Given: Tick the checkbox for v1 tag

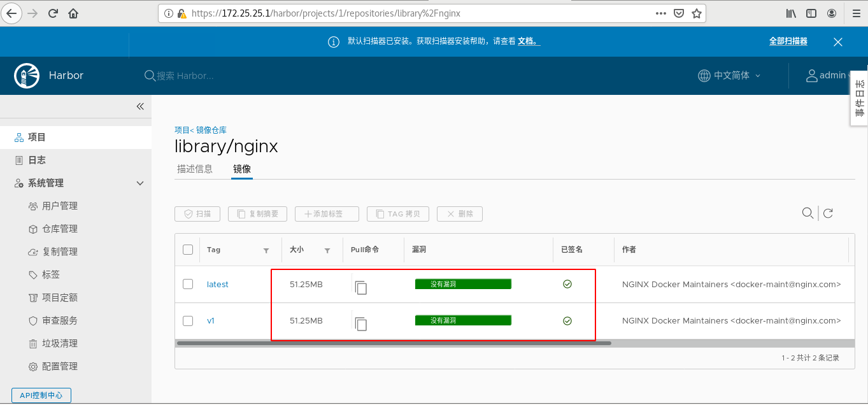Looking at the screenshot, I should 188,321.
